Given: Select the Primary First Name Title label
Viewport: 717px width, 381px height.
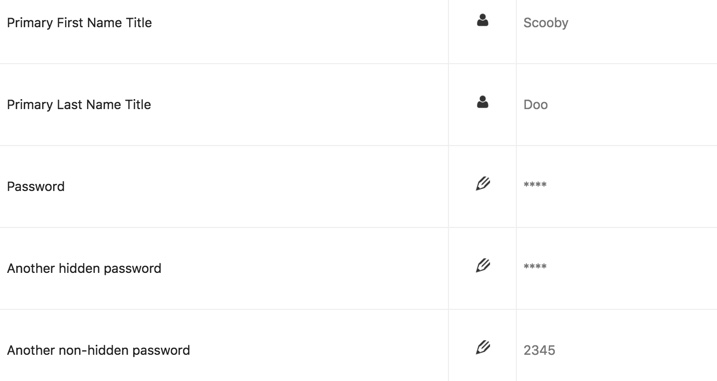Looking at the screenshot, I should [79, 23].
